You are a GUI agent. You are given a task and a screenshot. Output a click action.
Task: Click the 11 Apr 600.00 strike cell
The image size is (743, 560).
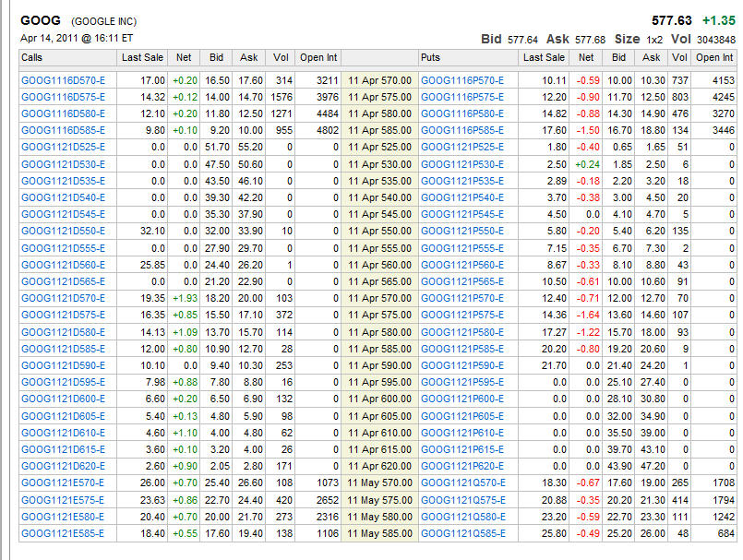pyautogui.click(x=379, y=398)
